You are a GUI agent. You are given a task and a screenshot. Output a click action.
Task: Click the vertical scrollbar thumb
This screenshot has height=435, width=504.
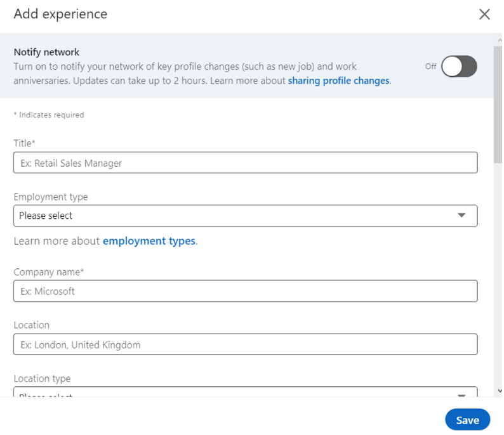pyautogui.click(x=498, y=105)
